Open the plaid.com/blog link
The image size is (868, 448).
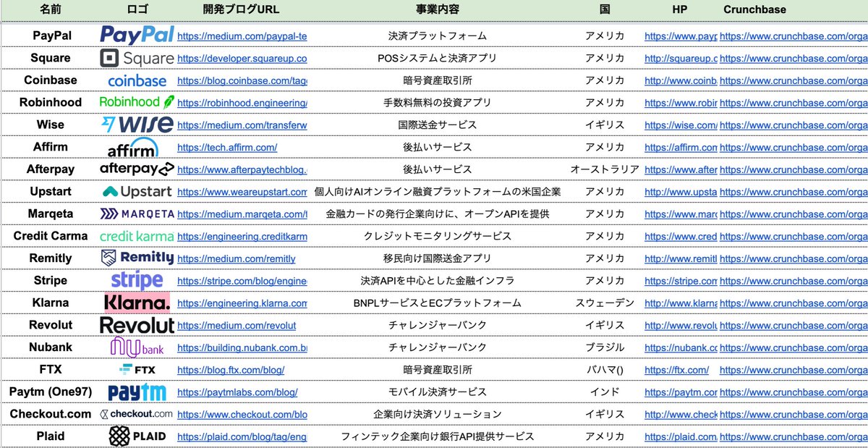(x=242, y=436)
